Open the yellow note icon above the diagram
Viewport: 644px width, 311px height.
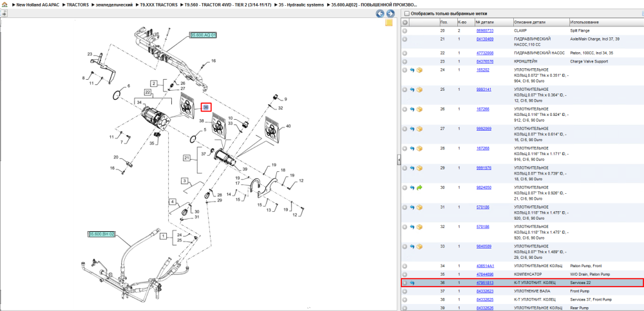pyautogui.click(x=388, y=23)
